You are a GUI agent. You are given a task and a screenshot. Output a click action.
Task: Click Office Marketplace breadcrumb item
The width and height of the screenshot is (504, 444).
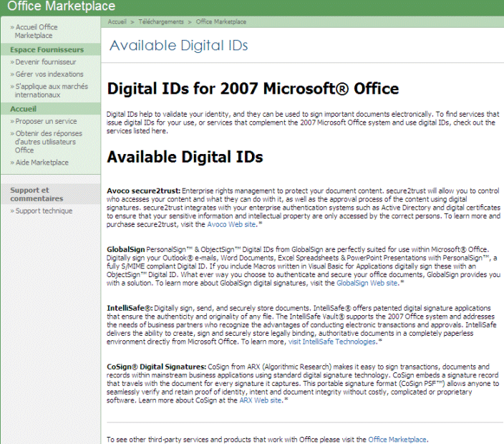pos(221,21)
